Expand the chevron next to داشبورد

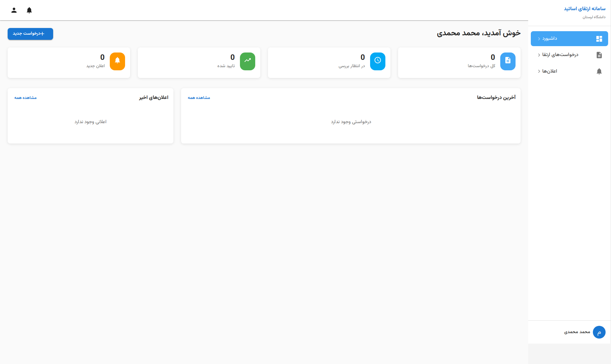coord(539,39)
